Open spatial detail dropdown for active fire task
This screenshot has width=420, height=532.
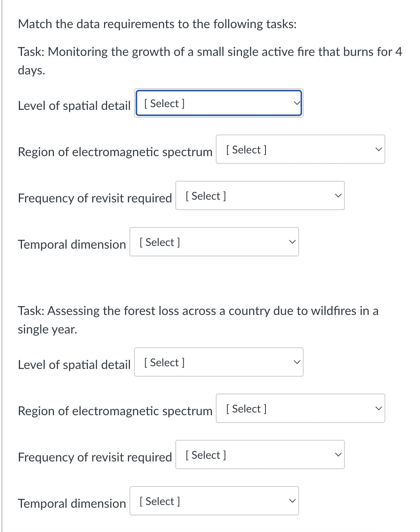[x=218, y=103]
